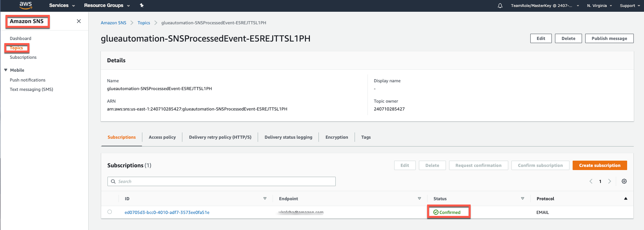Open the ID column filter arrow

[265, 199]
